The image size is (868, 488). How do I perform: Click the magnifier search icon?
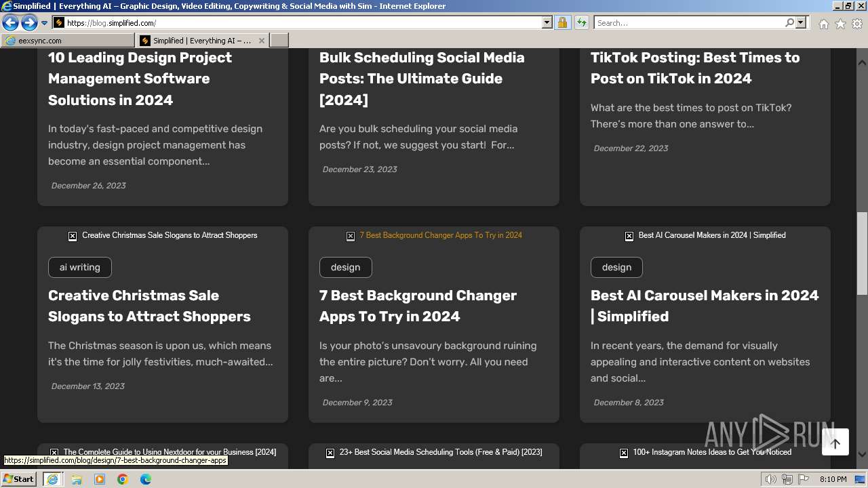(x=789, y=23)
